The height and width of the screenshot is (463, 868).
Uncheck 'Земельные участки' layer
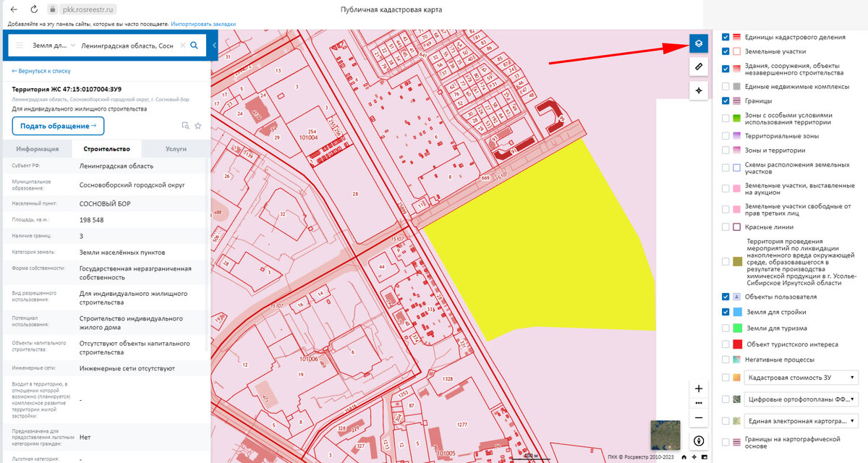tap(726, 51)
